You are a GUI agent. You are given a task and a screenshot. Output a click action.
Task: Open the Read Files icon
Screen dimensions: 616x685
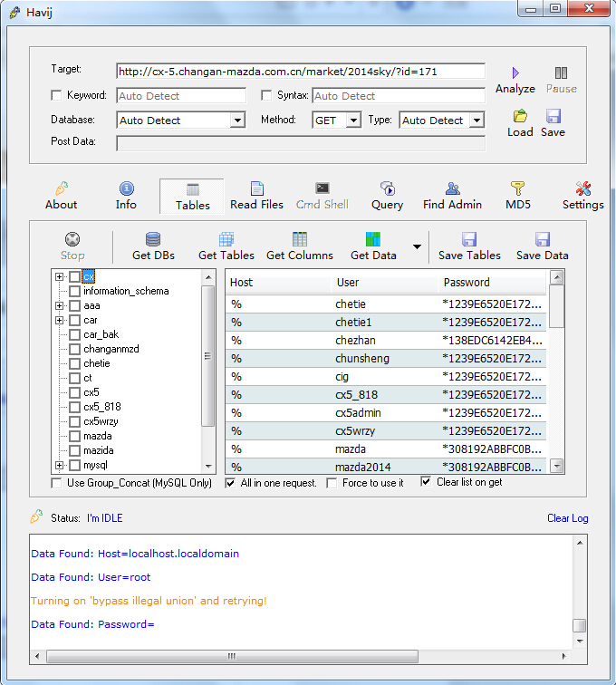point(257,188)
